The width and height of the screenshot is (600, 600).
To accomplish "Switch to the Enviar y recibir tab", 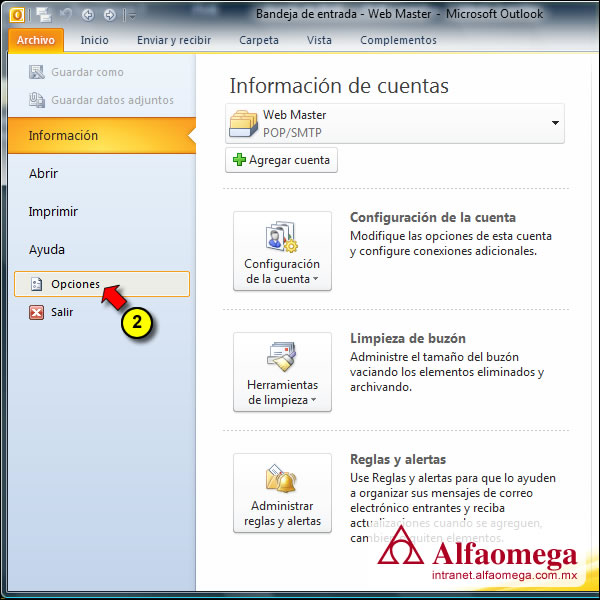I will click(174, 40).
